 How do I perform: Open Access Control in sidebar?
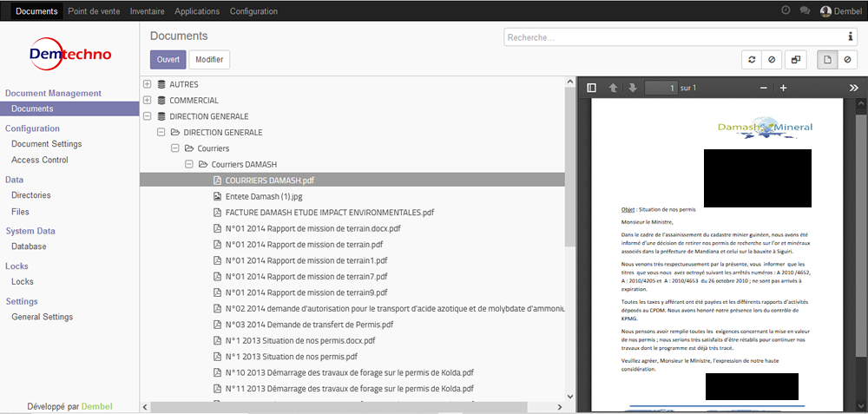[39, 160]
